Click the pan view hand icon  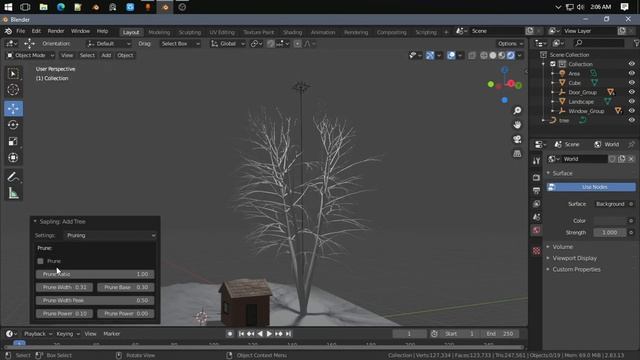517,125
